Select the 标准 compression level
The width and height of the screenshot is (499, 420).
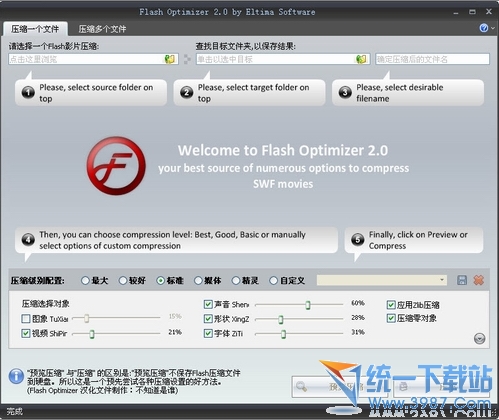(x=170, y=281)
